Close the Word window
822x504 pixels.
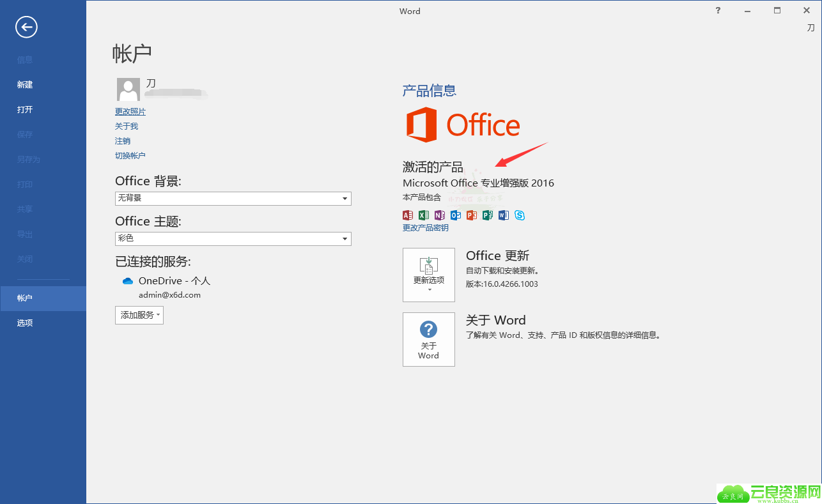pyautogui.click(x=807, y=10)
